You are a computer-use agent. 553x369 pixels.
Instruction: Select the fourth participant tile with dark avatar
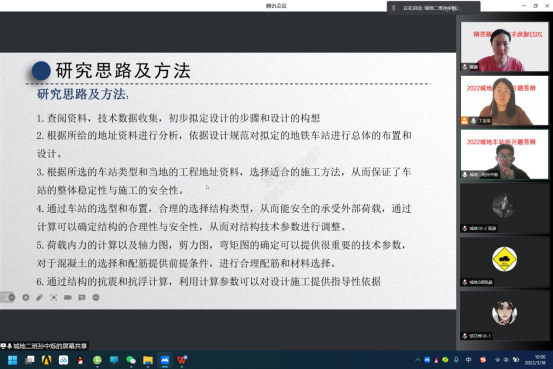504,208
